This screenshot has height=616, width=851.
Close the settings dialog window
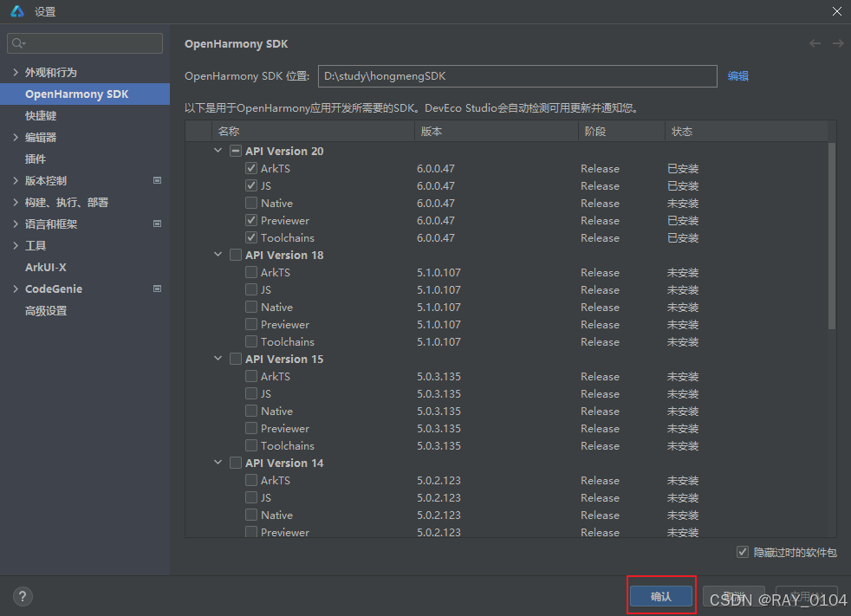[837, 11]
